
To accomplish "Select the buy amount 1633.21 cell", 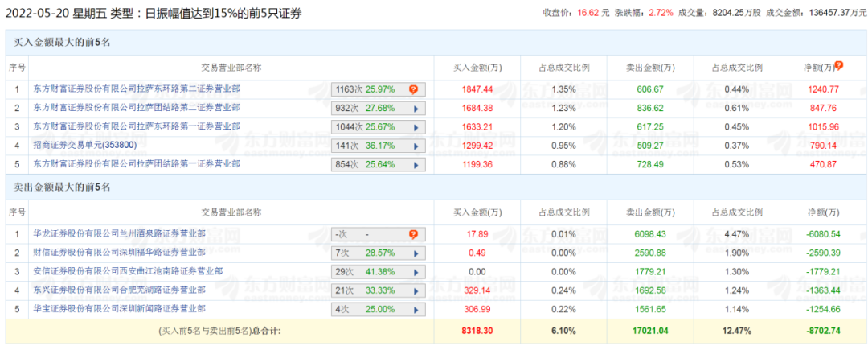I will [477, 127].
